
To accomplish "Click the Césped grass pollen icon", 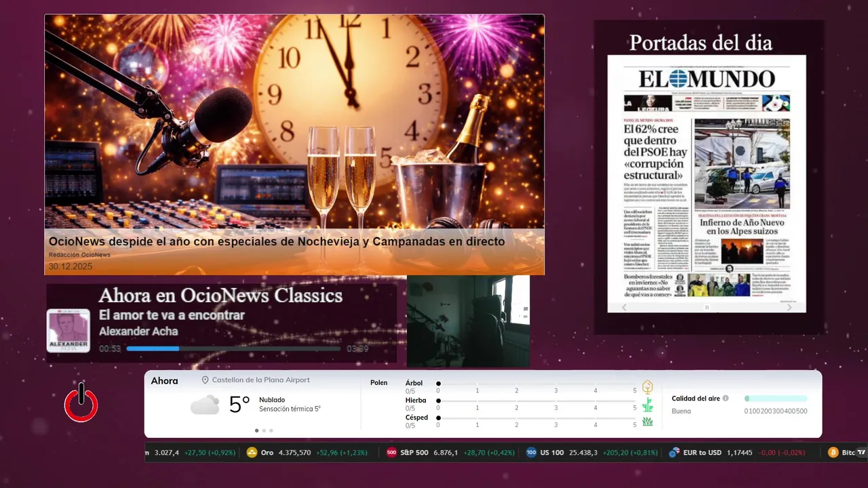I will click(648, 422).
